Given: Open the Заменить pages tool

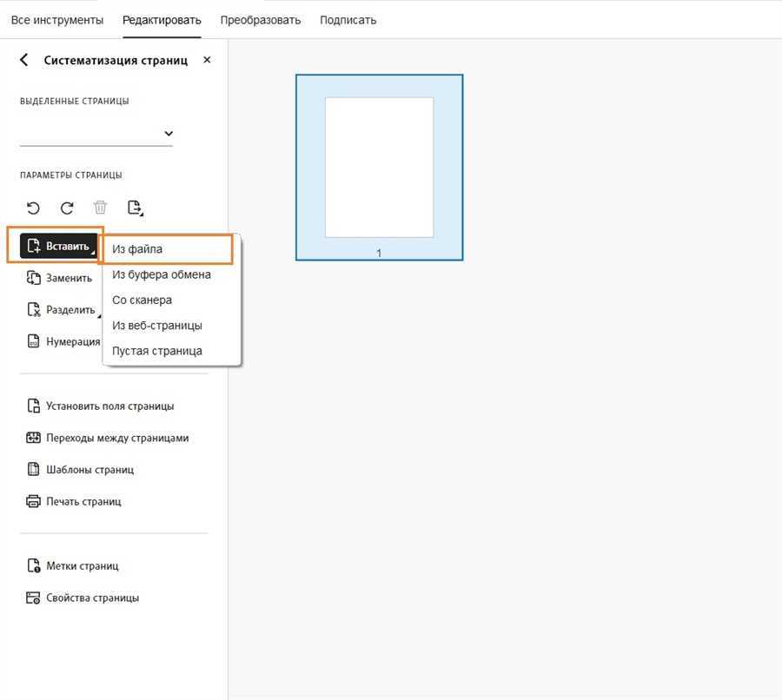Looking at the screenshot, I should [59, 278].
